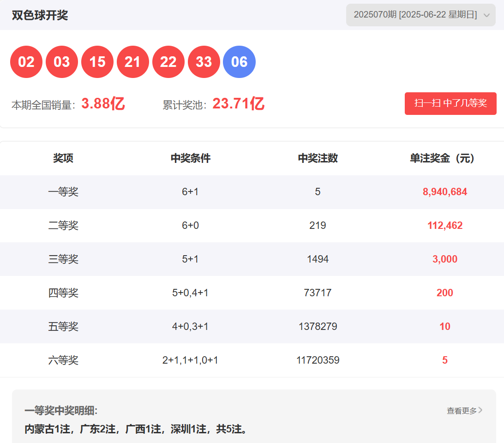Select the 一等奖 row label

pyautogui.click(x=63, y=192)
